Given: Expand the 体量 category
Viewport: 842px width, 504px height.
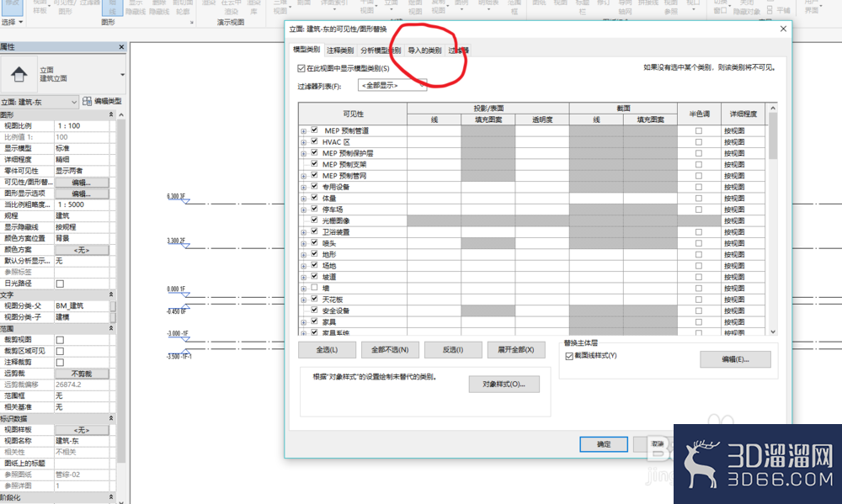Looking at the screenshot, I should coord(304,199).
